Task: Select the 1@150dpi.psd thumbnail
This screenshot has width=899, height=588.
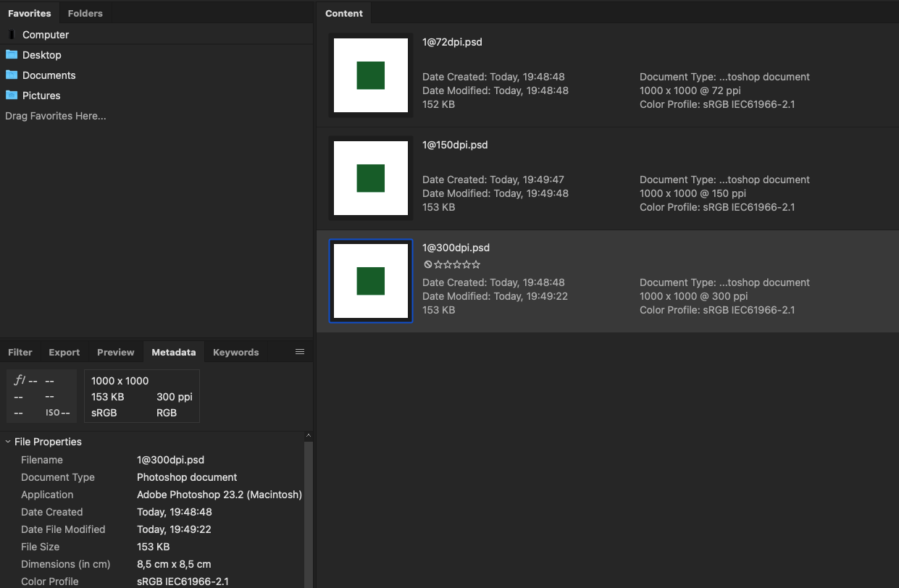Action: [x=371, y=178]
